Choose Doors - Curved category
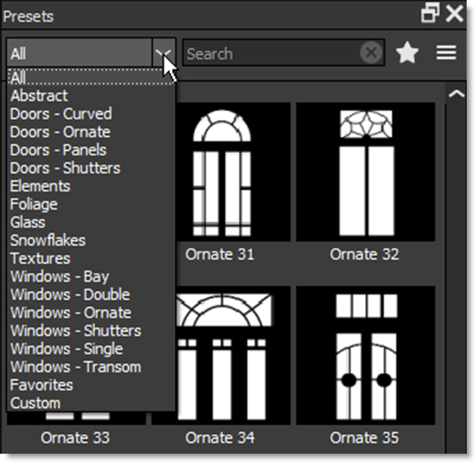This screenshot has width=476, height=463. tap(61, 114)
